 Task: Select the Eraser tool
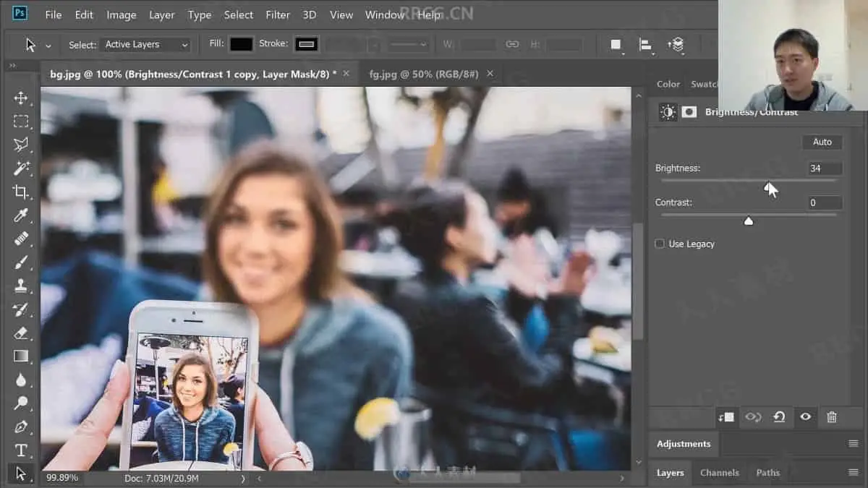pos(21,333)
